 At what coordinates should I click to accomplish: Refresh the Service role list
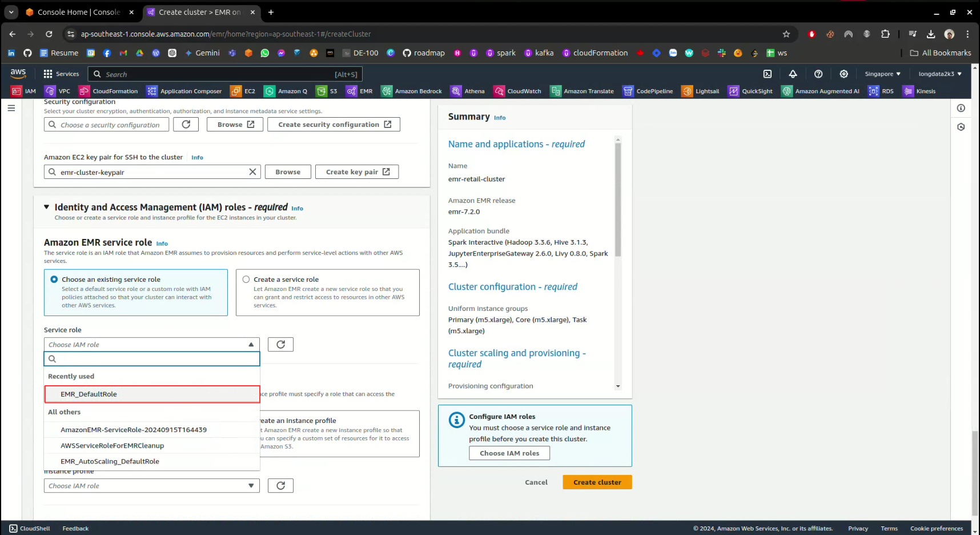click(x=280, y=345)
